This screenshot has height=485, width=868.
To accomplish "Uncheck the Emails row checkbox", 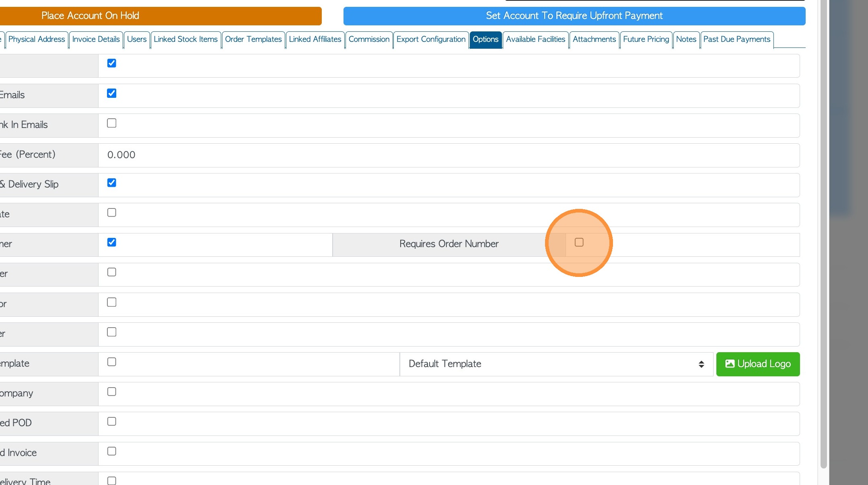I will 112,93.
